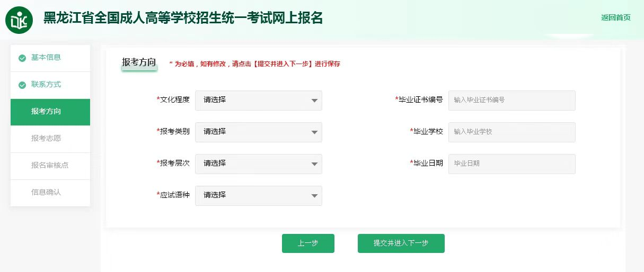This screenshot has height=272, width=644.
Task: Go to the 基本信息 step
Action: pos(50,58)
